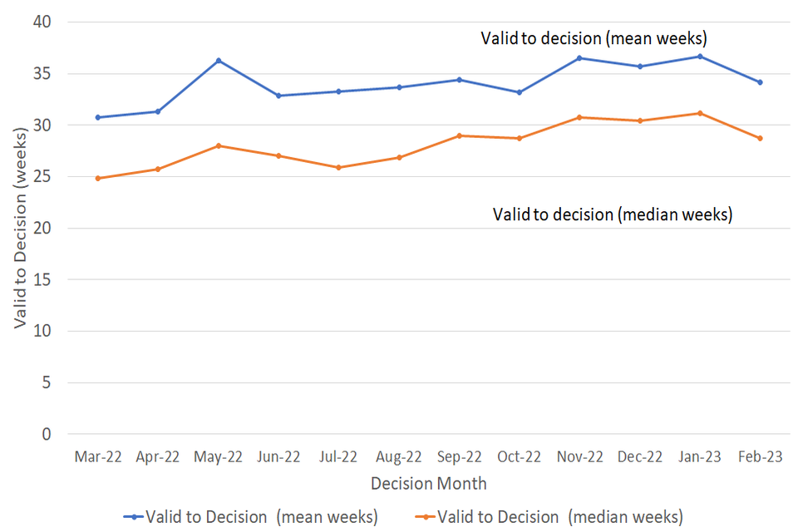Viewport: 798px width, 532px height.
Task: Click the 'Valid to Decision (weeks)' axis title
Action: (x=22, y=229)
